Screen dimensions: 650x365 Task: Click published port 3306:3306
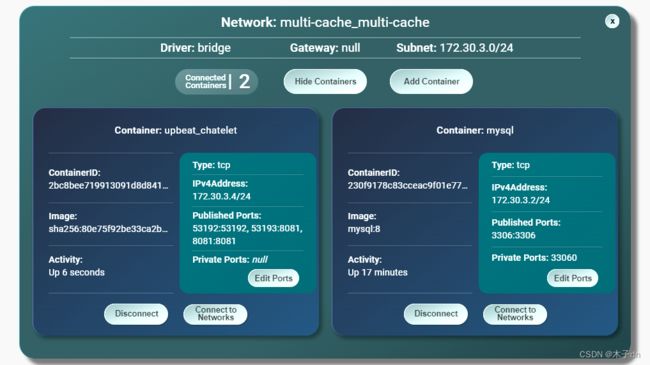[x=513, y=235]
